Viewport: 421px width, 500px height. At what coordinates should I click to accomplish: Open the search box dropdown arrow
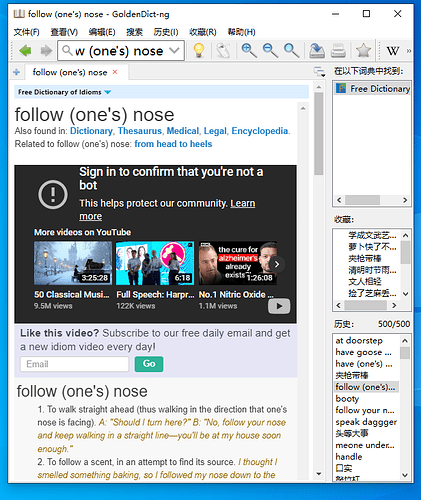tap(174, 51)
